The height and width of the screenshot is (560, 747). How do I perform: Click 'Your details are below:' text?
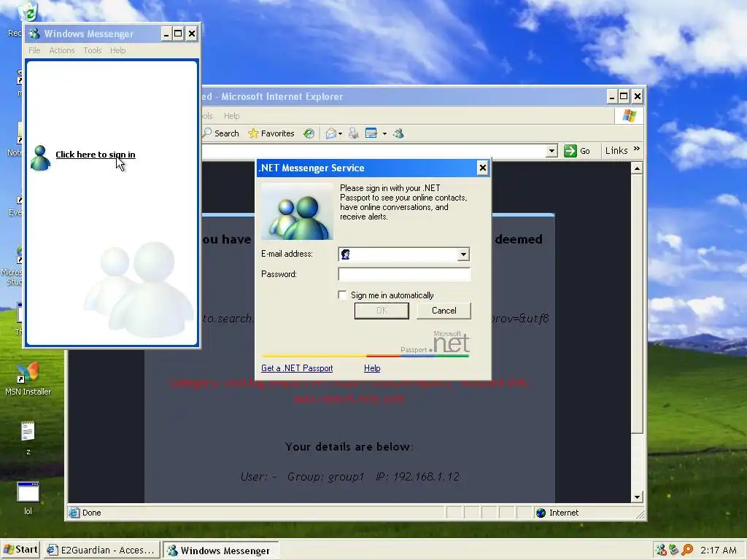(x=349, y=447)
